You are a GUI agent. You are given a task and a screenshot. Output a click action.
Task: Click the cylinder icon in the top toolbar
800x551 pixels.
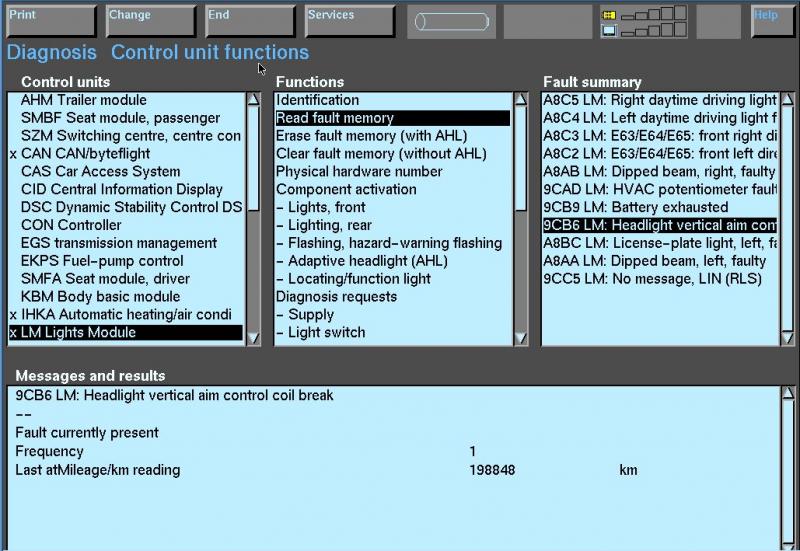point(452,21)
